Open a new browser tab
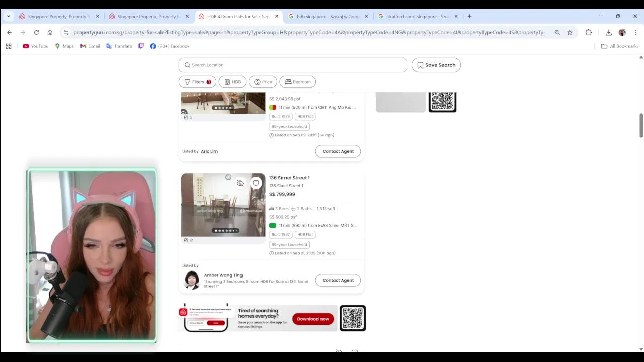The image size is (644, 362). 469,16
